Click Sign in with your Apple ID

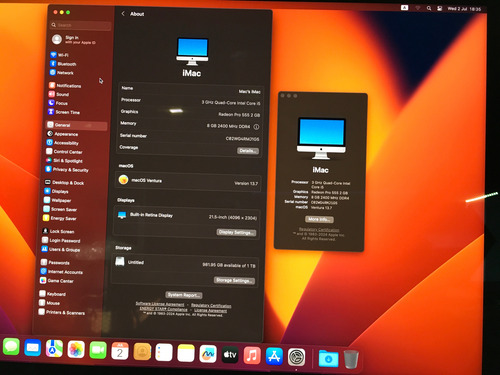pos(74,40)
